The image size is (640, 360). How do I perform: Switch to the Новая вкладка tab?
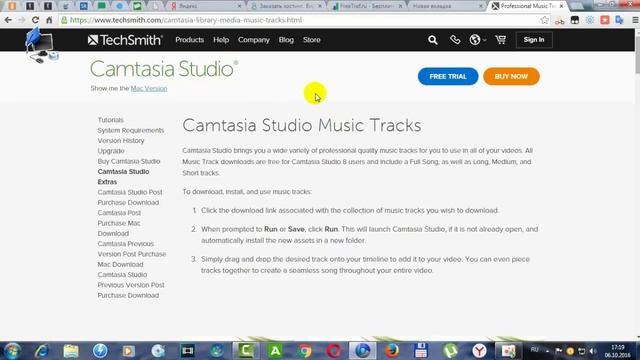[448, 6]
